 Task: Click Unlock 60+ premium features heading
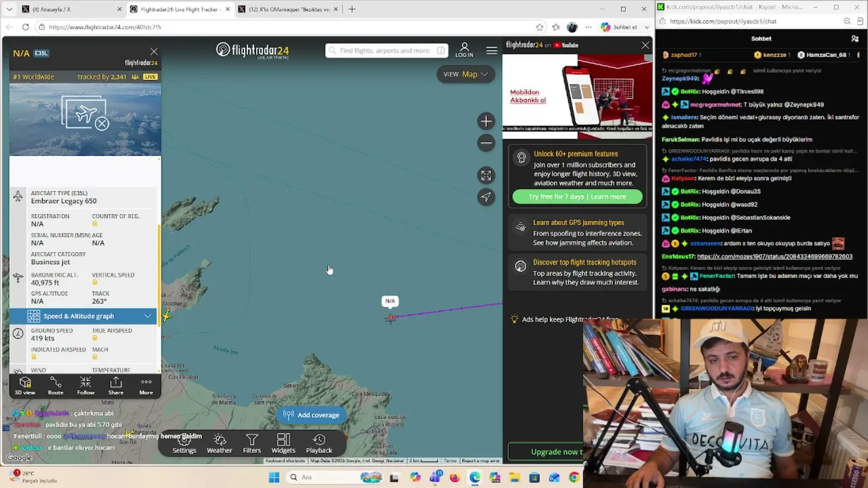coord(576,154)
